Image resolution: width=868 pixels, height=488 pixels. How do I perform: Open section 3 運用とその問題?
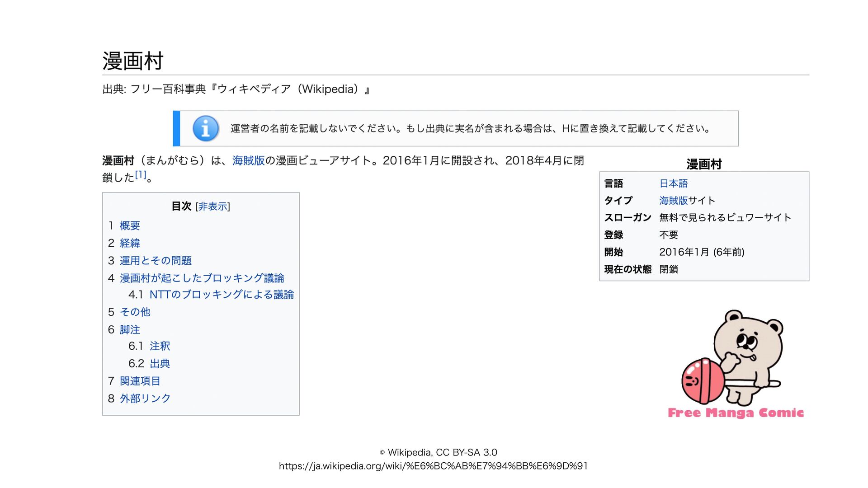click(x=156, y=261)
